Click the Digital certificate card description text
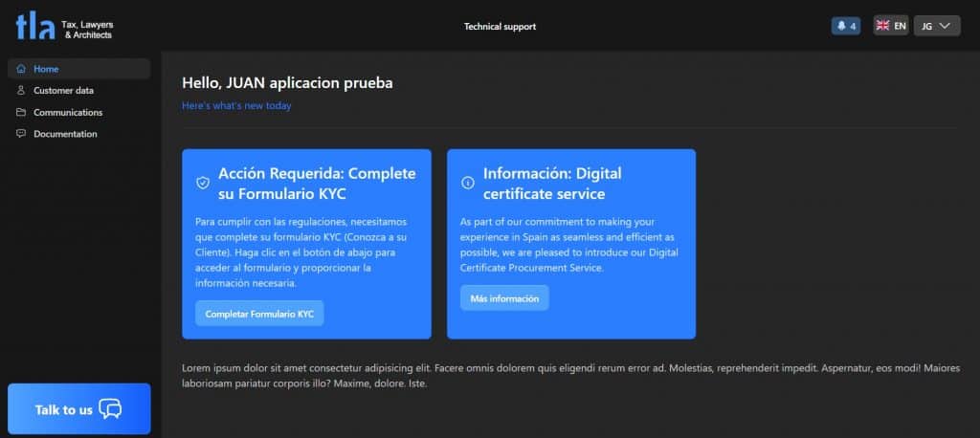 (x=570, y=245)
